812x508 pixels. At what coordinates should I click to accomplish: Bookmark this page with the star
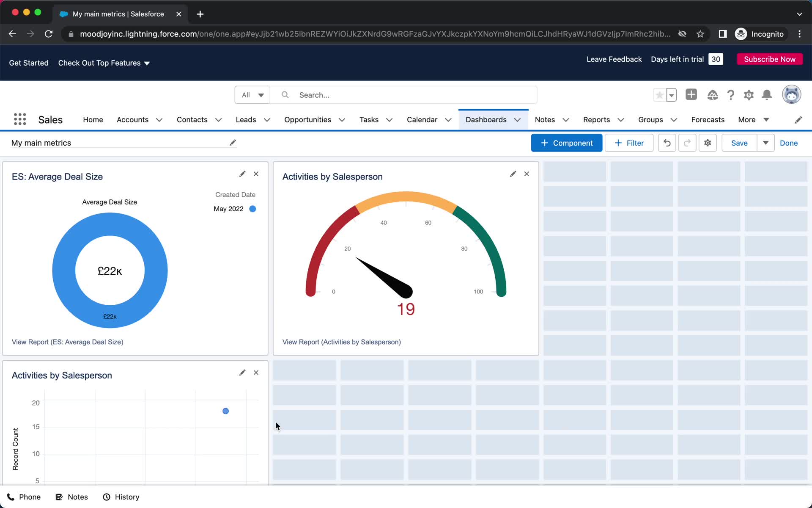[700, 34]
